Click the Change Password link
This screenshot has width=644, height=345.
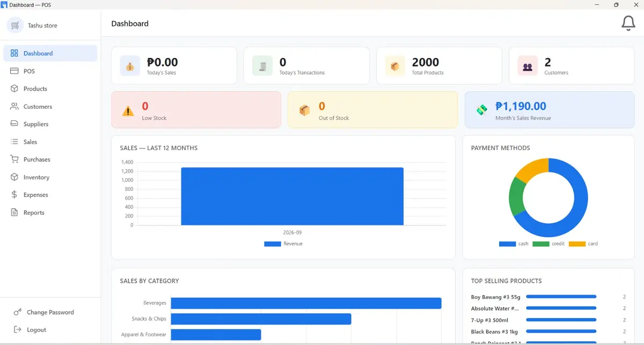coord(50,312)
